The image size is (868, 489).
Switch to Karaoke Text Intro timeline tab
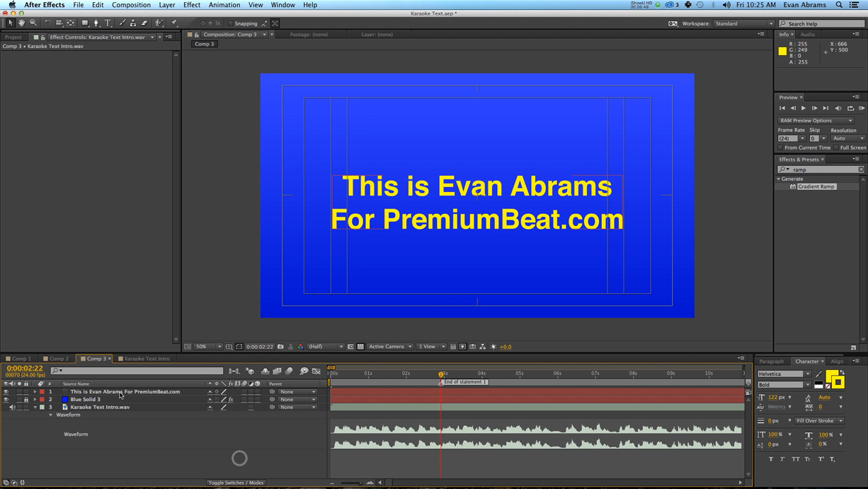click(x=147, y=359)
